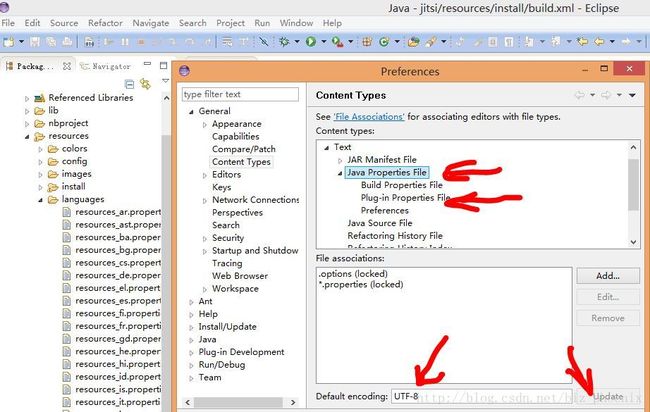Minimize the Package Explorer view

(147, 65)
